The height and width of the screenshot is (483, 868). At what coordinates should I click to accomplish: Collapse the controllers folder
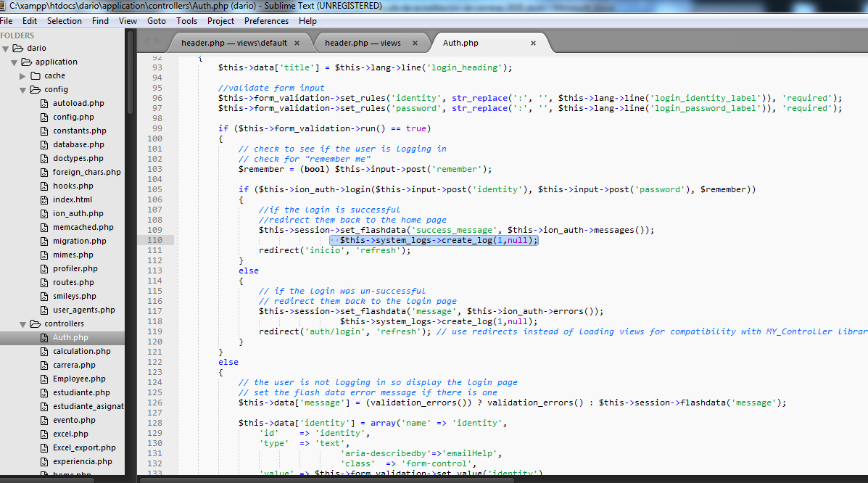tap(22, 325)
